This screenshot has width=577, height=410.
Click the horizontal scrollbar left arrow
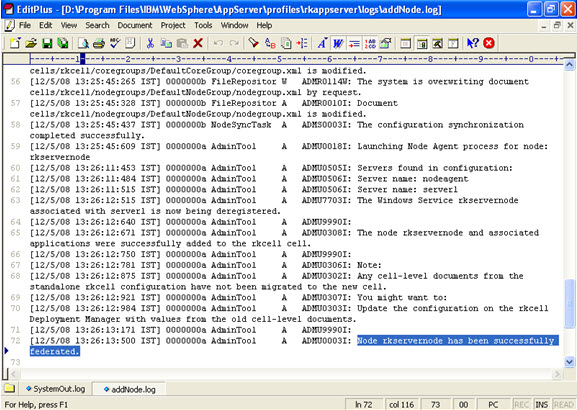point(14,374)
